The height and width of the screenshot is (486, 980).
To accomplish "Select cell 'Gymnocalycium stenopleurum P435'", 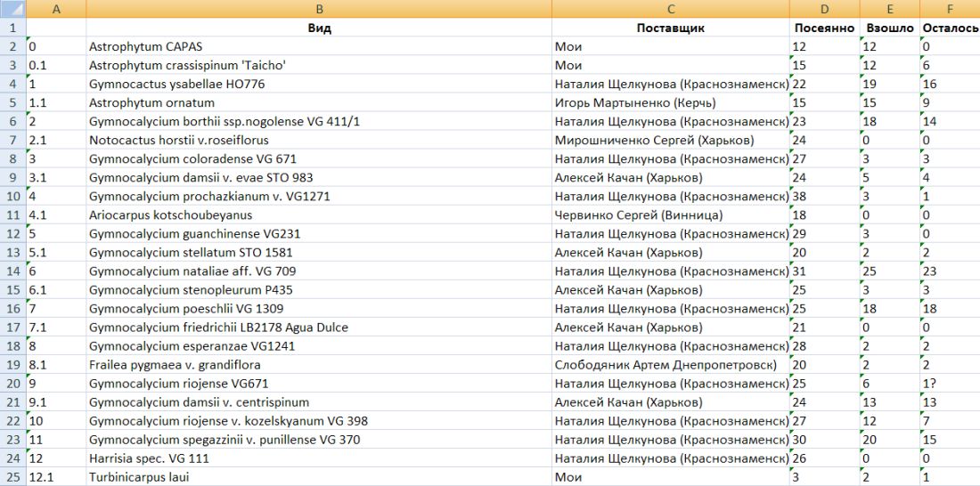I will point(319,290).
